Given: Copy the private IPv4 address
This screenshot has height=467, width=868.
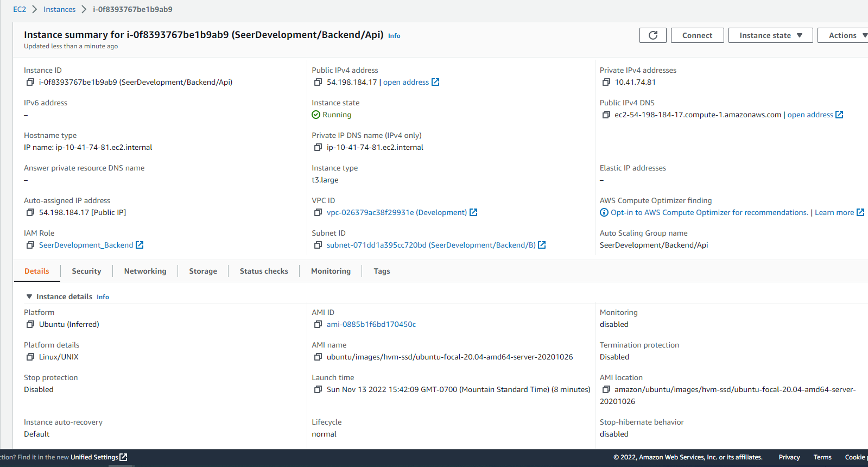Looking at the screenshot, I should (x=606, y=83).
